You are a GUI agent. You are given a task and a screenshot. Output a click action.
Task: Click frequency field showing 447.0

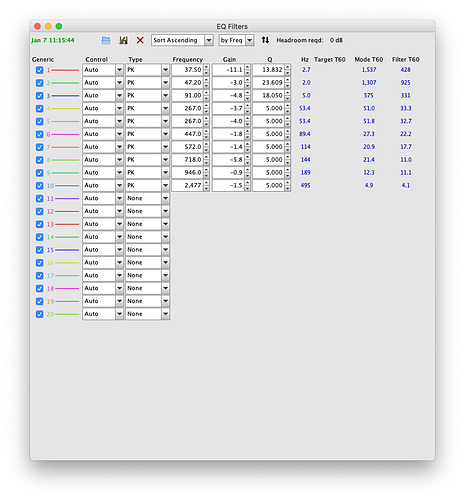[x=187, y=134]
